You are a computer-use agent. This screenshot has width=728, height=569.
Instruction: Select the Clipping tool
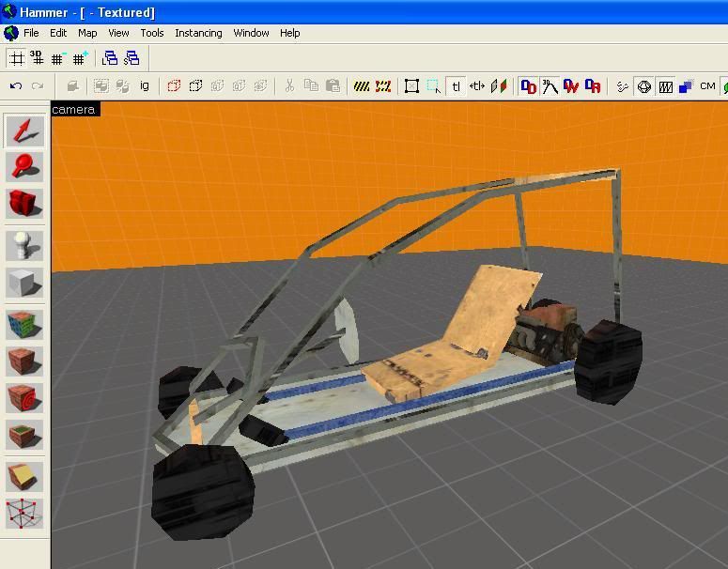[x=25, y=478]
